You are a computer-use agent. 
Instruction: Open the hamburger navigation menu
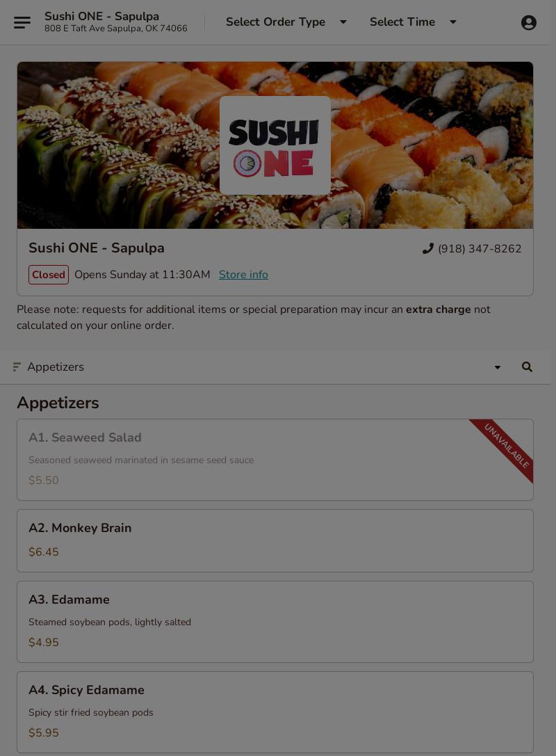pos(22,22)
